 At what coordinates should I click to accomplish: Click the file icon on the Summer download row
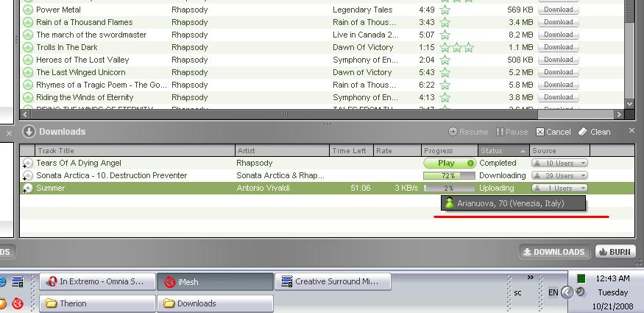click(x=27, y=188)
